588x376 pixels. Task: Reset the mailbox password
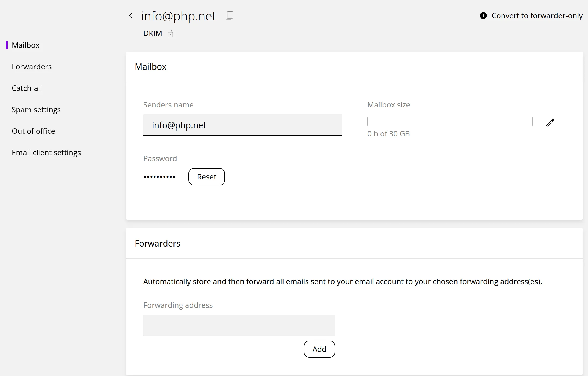207,177
